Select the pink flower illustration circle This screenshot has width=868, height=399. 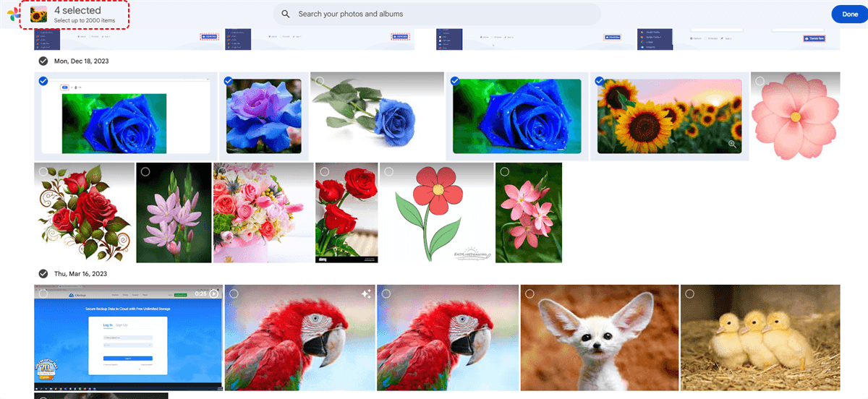[759, 81]
